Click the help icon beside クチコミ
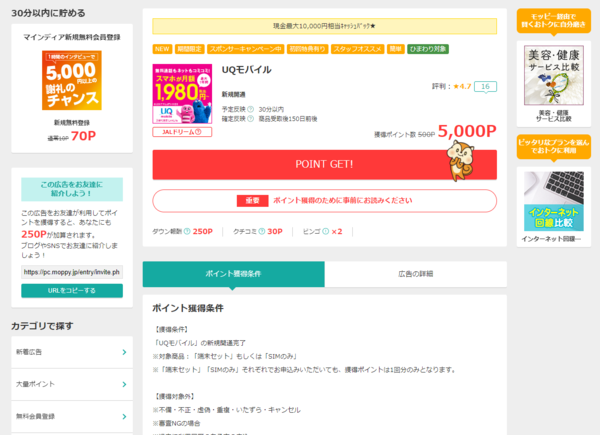 [262, 231]
